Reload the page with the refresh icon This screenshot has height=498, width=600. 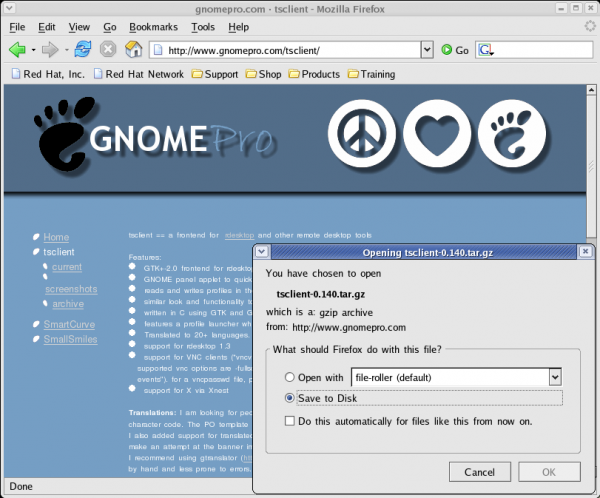[x=83, y=49]
